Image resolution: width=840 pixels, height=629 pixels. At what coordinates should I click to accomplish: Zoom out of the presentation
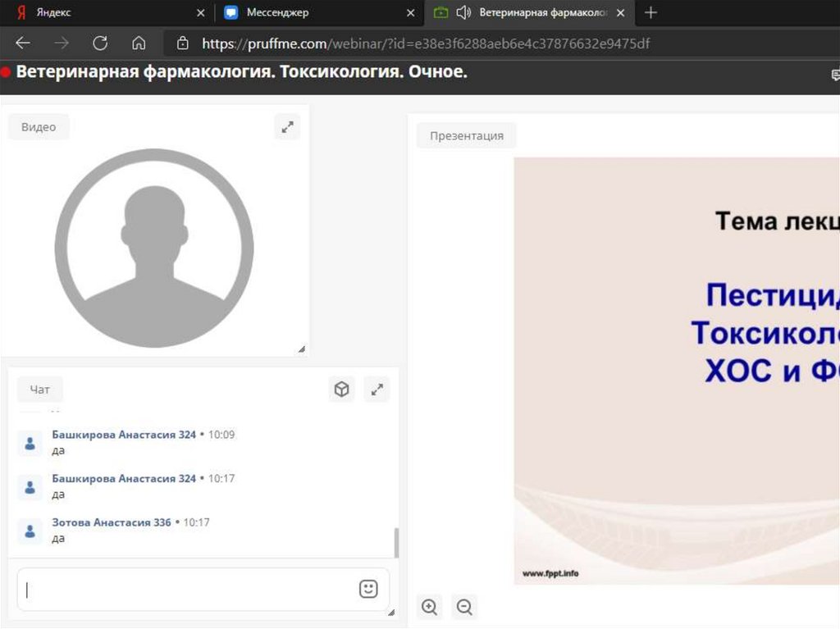[464, 607]
